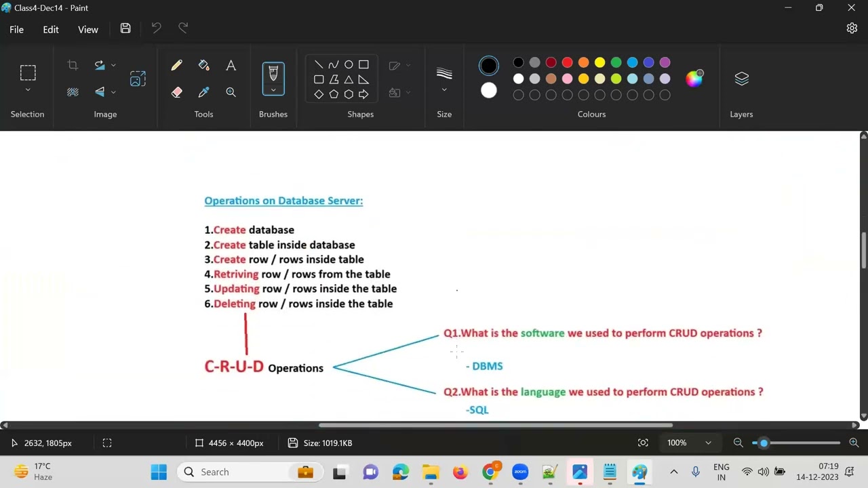
Task: Expand the Brushes type dropdown
Action: click(x=273, y=89)
